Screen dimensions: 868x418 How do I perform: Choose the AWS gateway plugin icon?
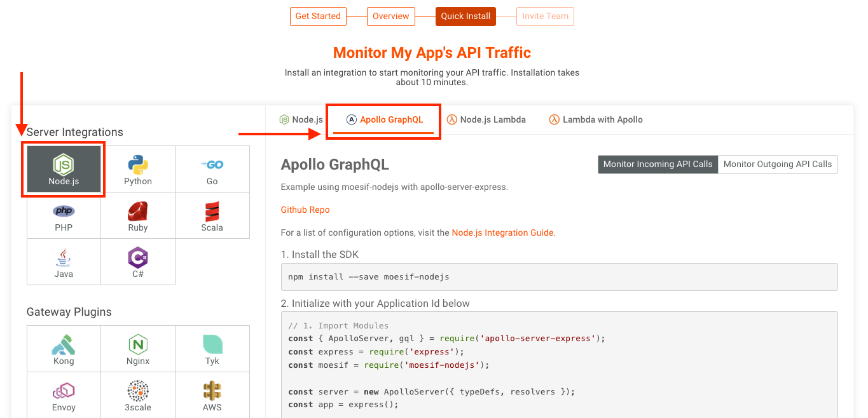click(212, 395)
